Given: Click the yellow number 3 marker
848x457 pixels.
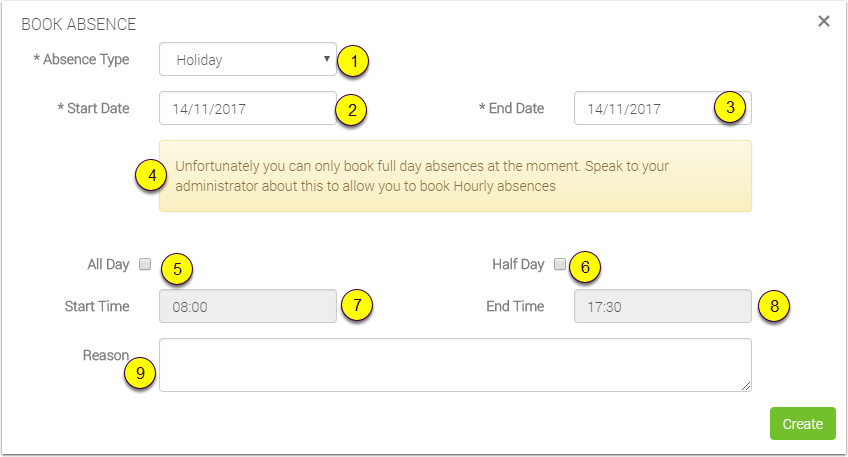Looking at the screenshot, I should point(731,108).
